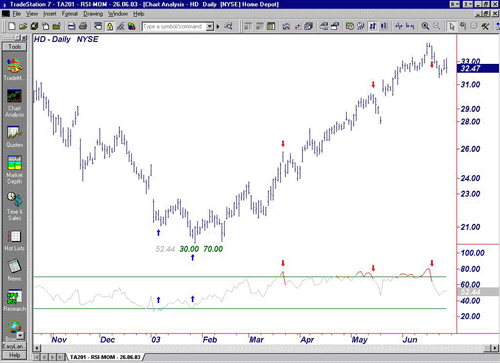The width and height of the screenshot is (500, 363).
Task: Click the green 30.00 RSI level label
Action: tap(189, 249)
